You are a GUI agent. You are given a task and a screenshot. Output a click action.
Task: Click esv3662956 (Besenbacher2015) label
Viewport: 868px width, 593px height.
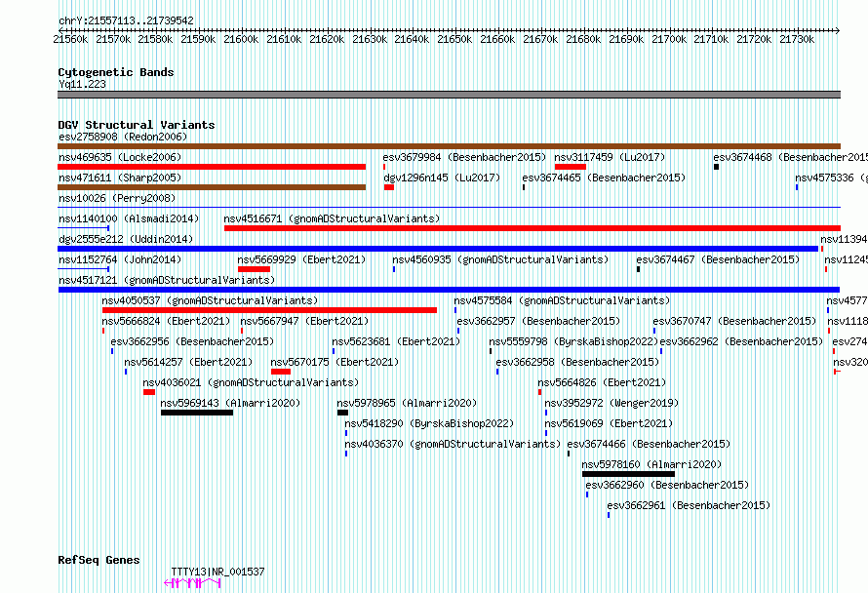192,341
